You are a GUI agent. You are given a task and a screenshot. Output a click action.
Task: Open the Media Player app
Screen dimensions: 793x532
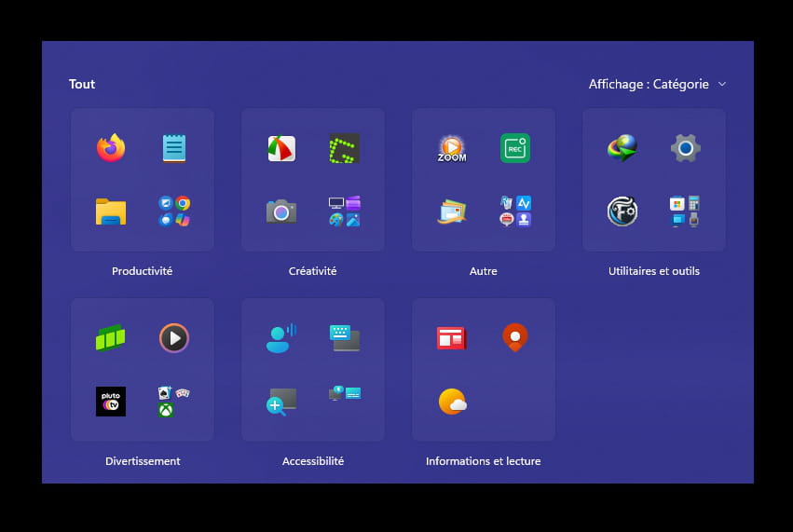coord(174,337)
